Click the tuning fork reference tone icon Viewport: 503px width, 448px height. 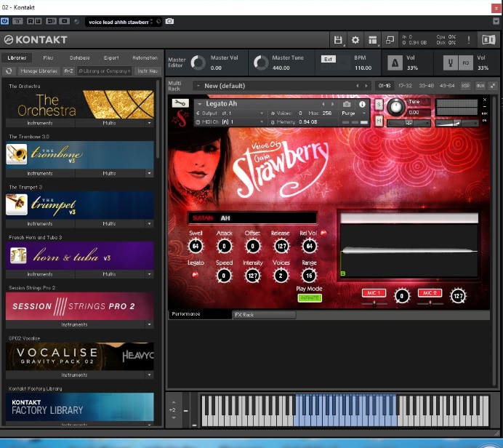[450, 63]
